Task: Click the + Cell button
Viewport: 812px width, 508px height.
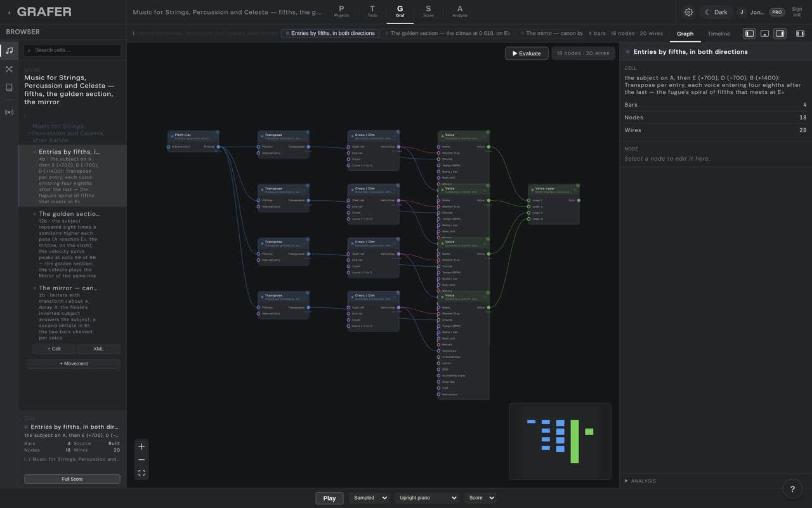Action: [x=54, y=349]
